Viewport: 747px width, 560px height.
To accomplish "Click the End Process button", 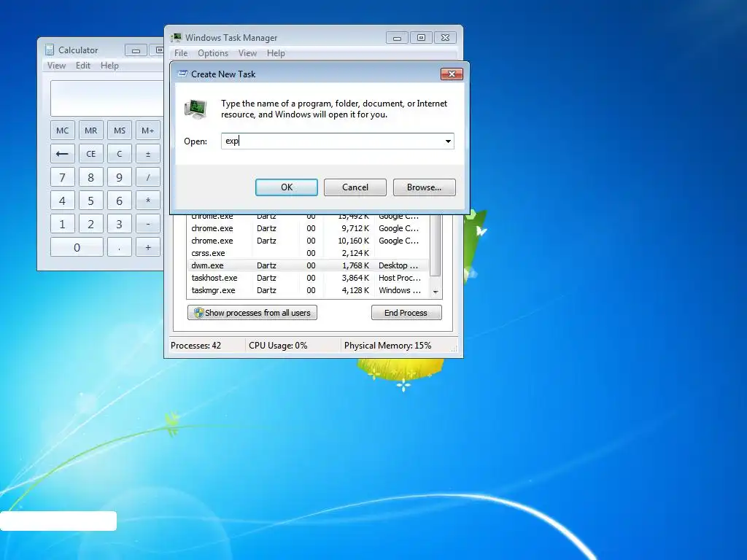I will [x=406, y=313].
